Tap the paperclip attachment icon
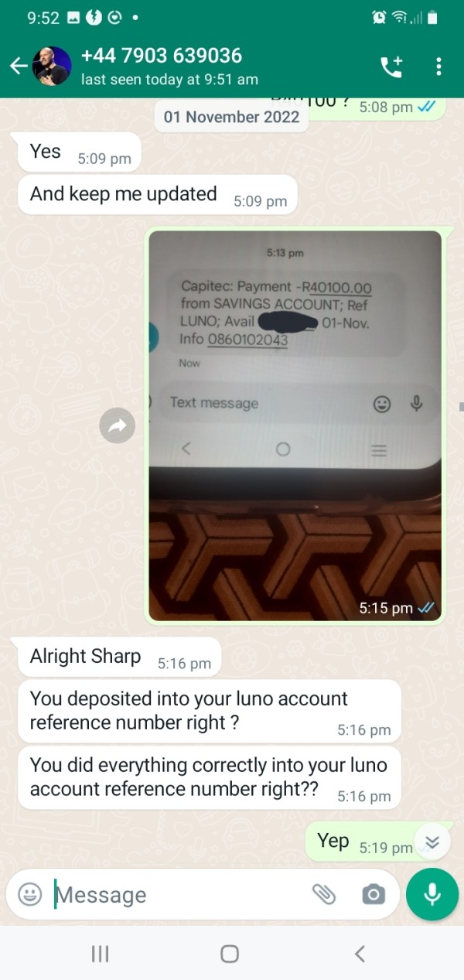Image resolution: width=464 pixels, height=980 pixels. (324, 895)
